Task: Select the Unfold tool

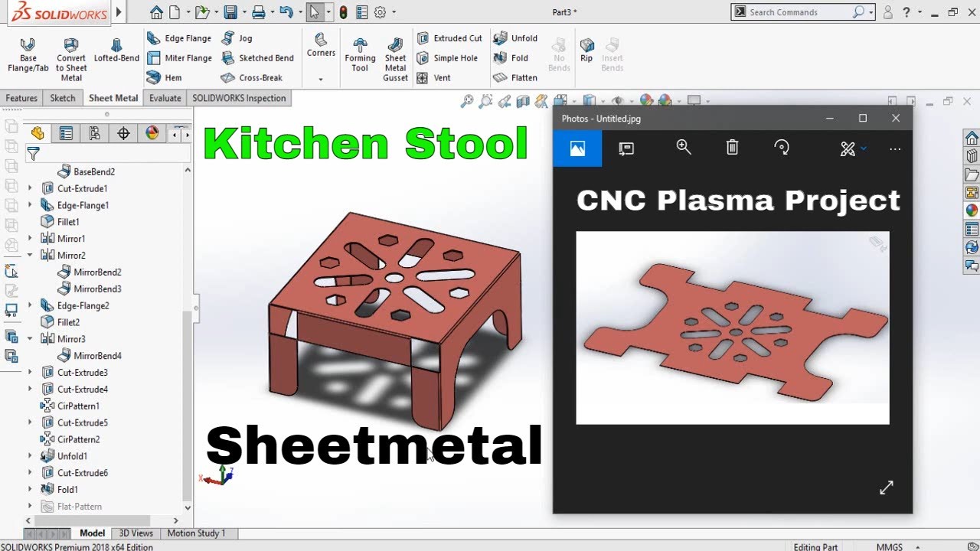Action: [x=515, y=38]
